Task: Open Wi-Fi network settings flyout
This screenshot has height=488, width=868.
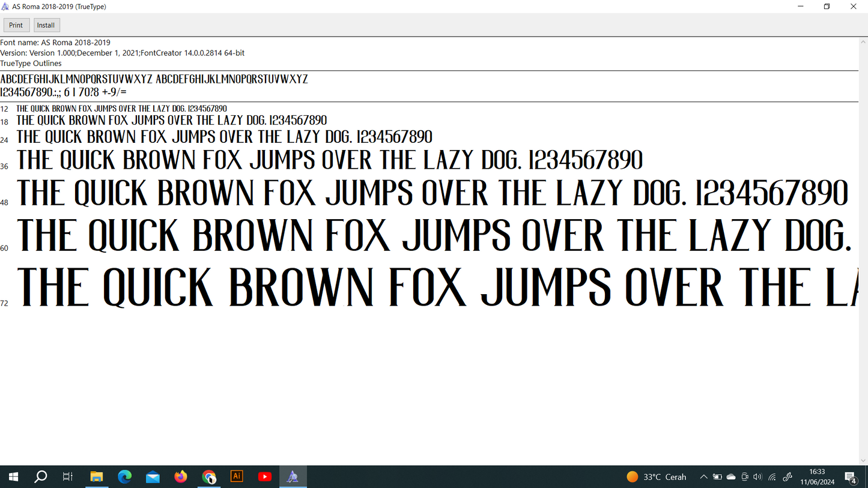Action: tap(772, 477)
